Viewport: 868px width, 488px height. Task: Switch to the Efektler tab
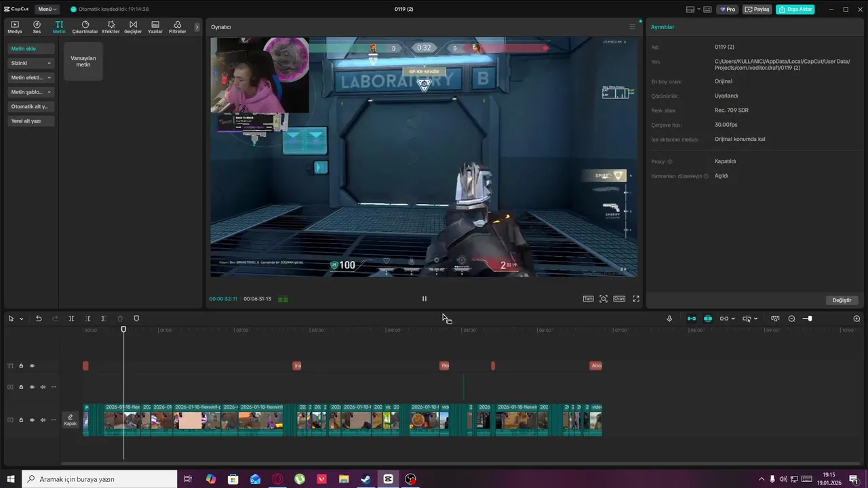(x=111, y=27)
